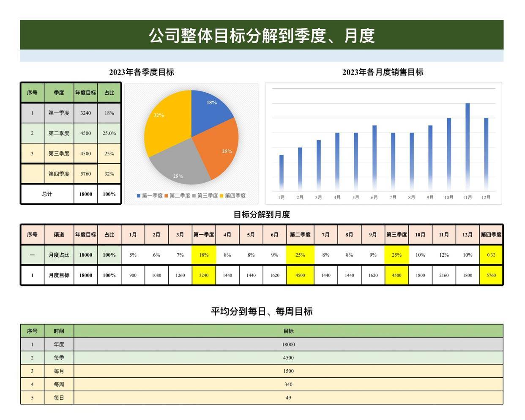525x420 pixels.
Task: Click the 1月 header in monthly table
Action: point(133,235)
